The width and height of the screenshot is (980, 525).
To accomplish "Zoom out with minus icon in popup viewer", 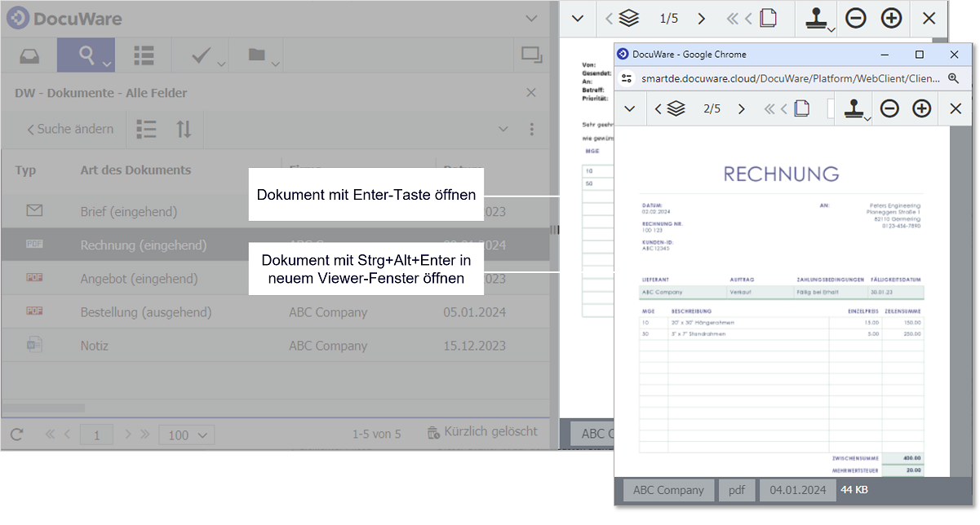I will click(x=889, y=108).
